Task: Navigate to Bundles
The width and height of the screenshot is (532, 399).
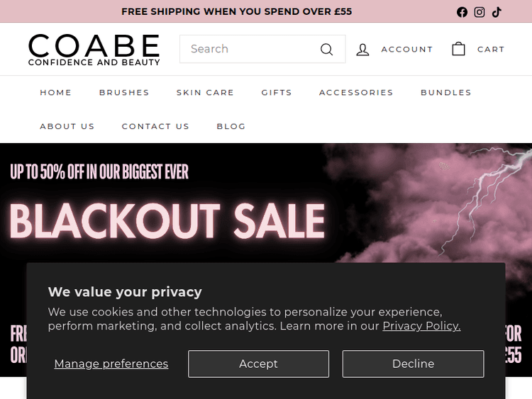Action: 446,92
